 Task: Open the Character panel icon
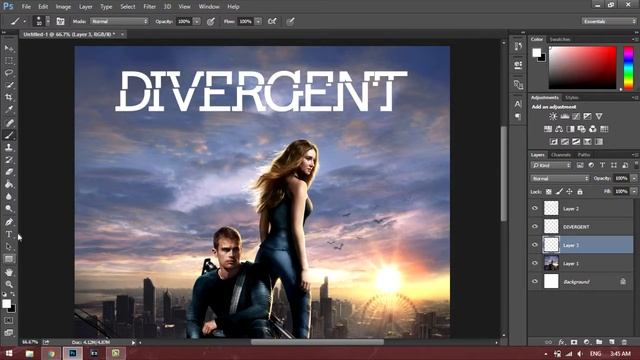[x=518, y=104]
